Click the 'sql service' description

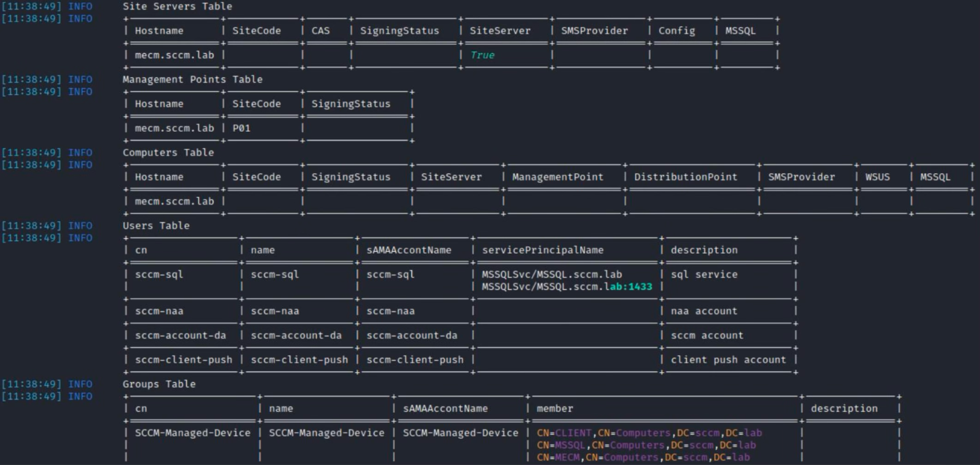click(x=704, y=275)
